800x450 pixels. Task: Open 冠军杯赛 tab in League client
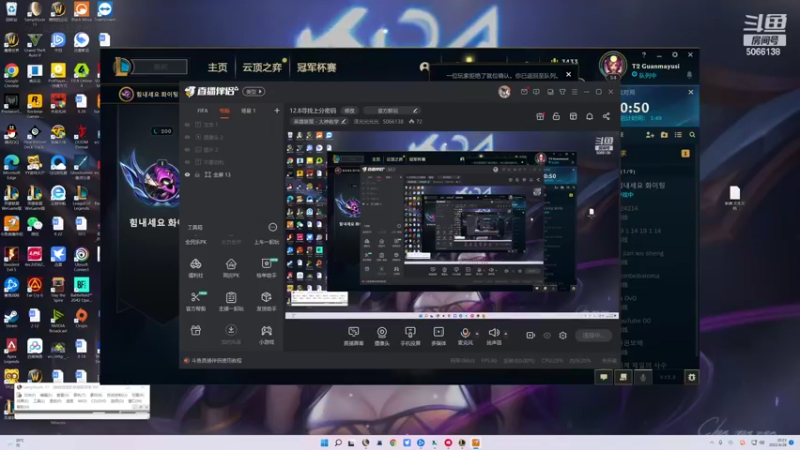pos(316,67)
